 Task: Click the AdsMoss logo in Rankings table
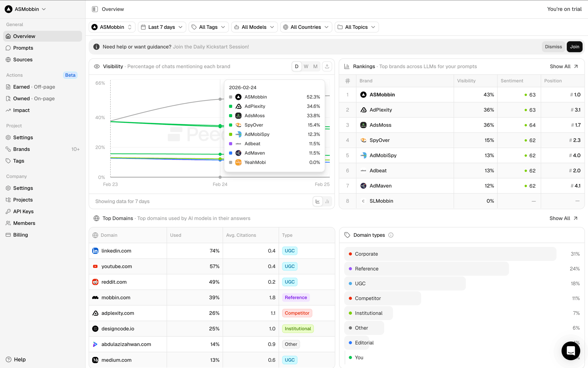click(x=364, y=125)
